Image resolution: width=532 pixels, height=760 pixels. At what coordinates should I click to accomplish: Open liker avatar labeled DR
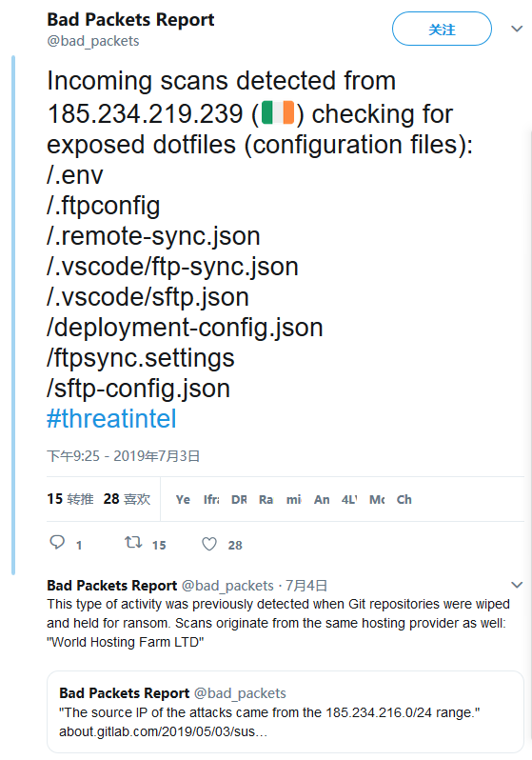[238, 499]
